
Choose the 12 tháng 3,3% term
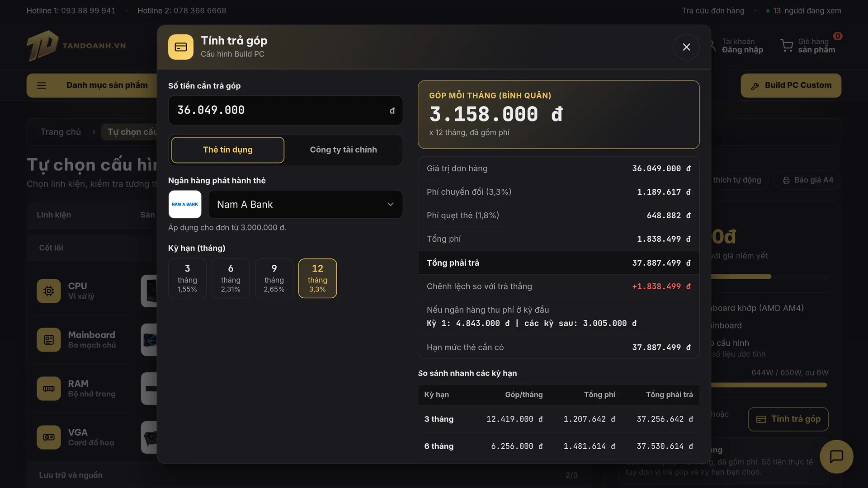pyautogui.click(x=317, y=278)
